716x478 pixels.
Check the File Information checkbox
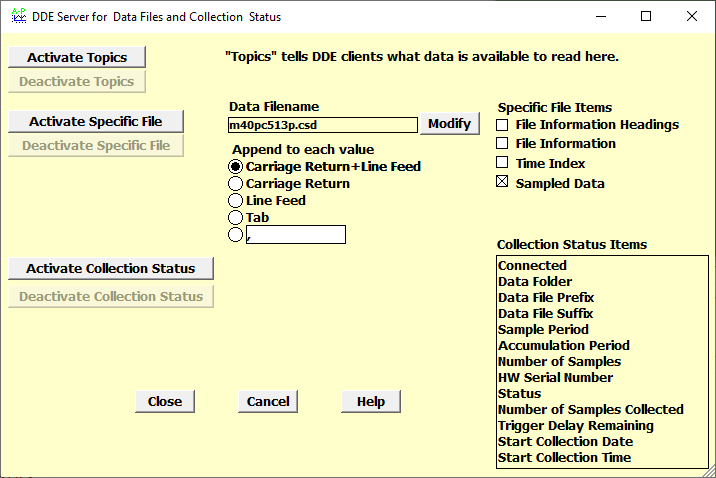coord(503,144)
